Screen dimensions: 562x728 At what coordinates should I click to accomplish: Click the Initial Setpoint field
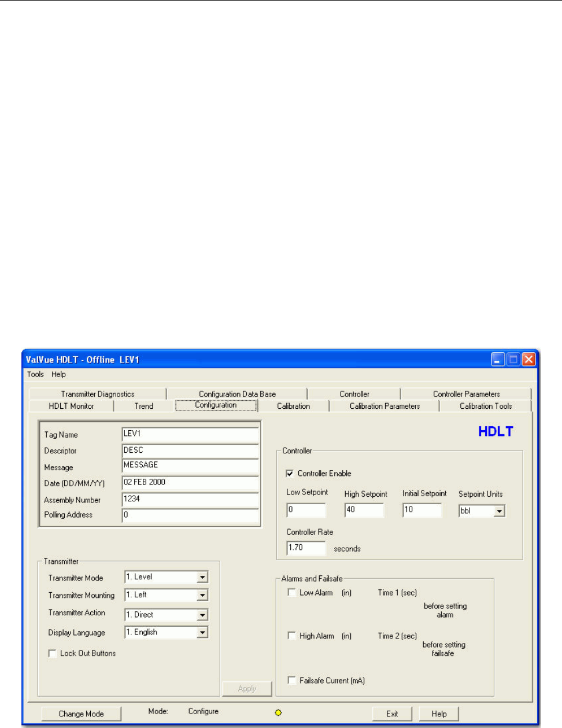422,510
